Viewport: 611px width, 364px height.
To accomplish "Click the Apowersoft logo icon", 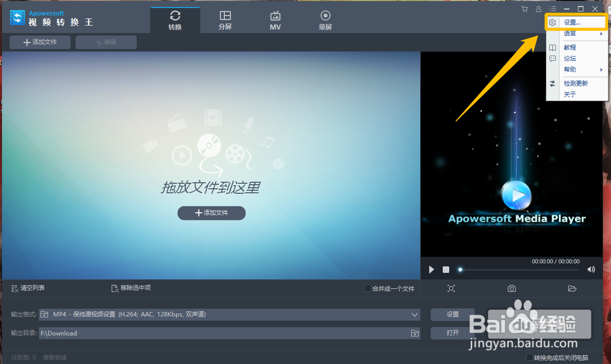I will click(18, 18).
